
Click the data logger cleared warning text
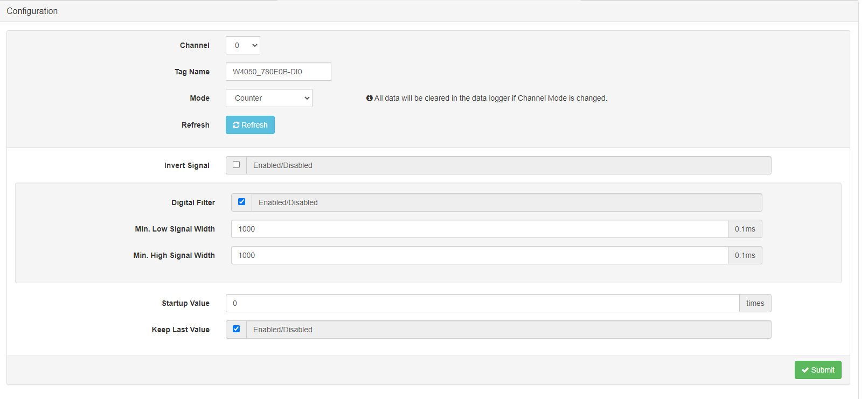click(491, 98)
